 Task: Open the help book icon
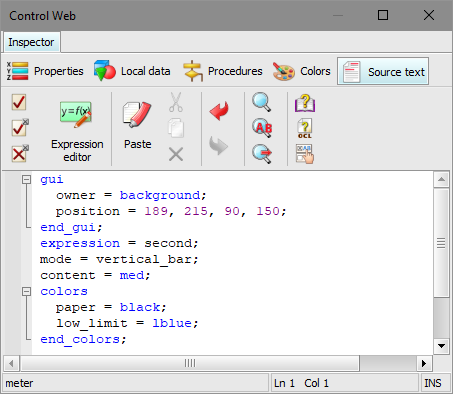305,103
